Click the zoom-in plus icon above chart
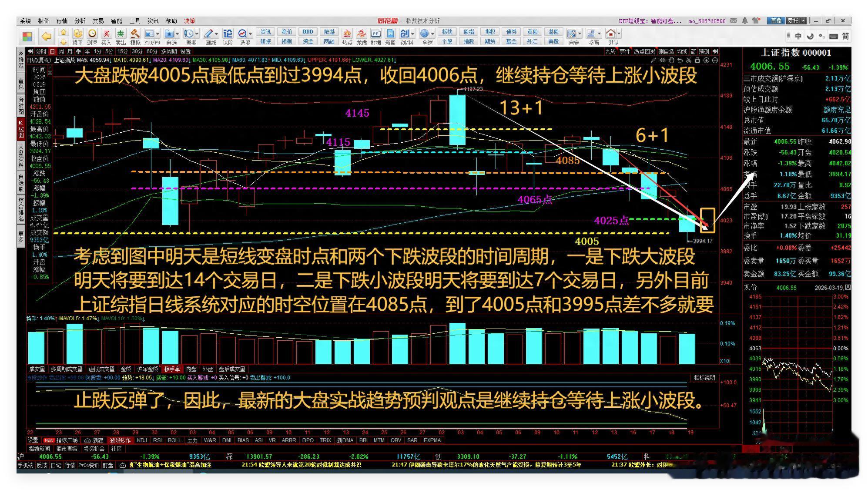868x490 pixels. click(x=706, y=60)
